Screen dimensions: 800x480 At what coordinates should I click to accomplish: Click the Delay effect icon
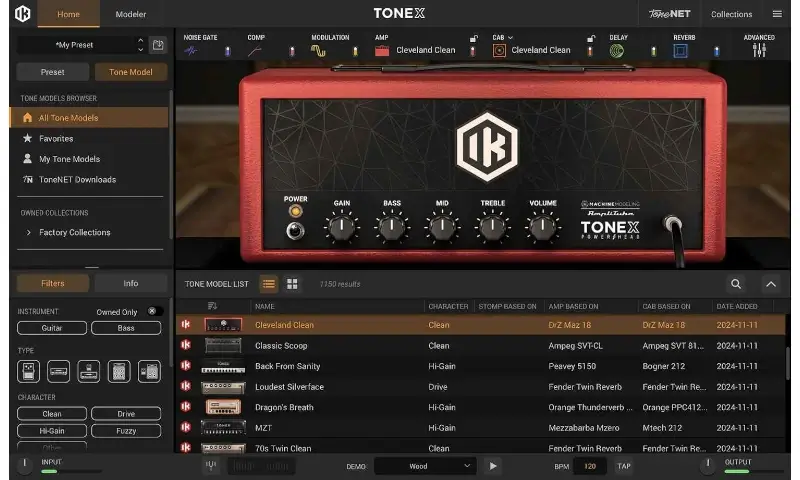(x=618, y=50)
